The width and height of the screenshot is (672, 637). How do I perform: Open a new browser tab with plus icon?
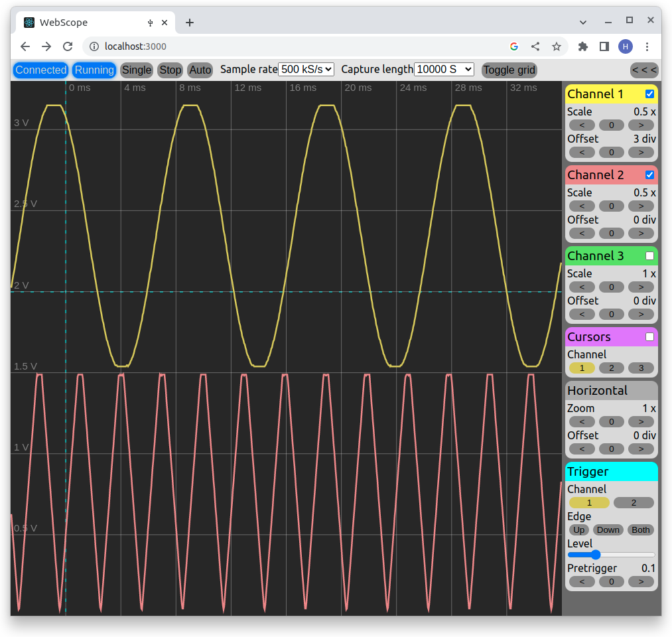click(190, 23)
